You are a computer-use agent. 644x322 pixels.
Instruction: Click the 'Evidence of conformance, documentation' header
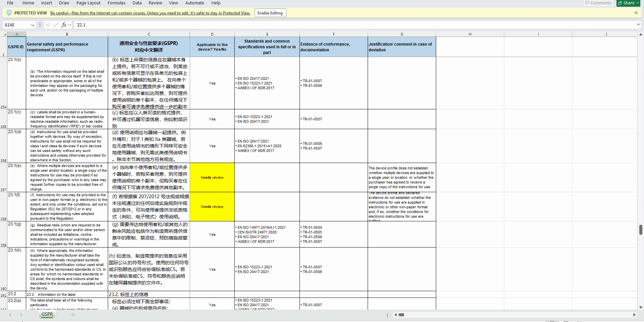[334, 47]
